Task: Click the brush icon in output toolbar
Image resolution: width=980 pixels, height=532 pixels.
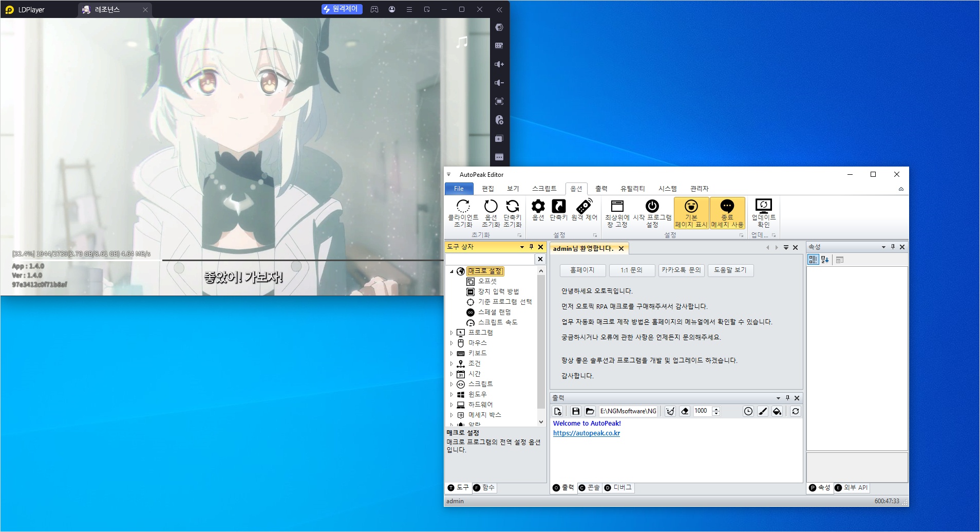Action: pos(763,411)
